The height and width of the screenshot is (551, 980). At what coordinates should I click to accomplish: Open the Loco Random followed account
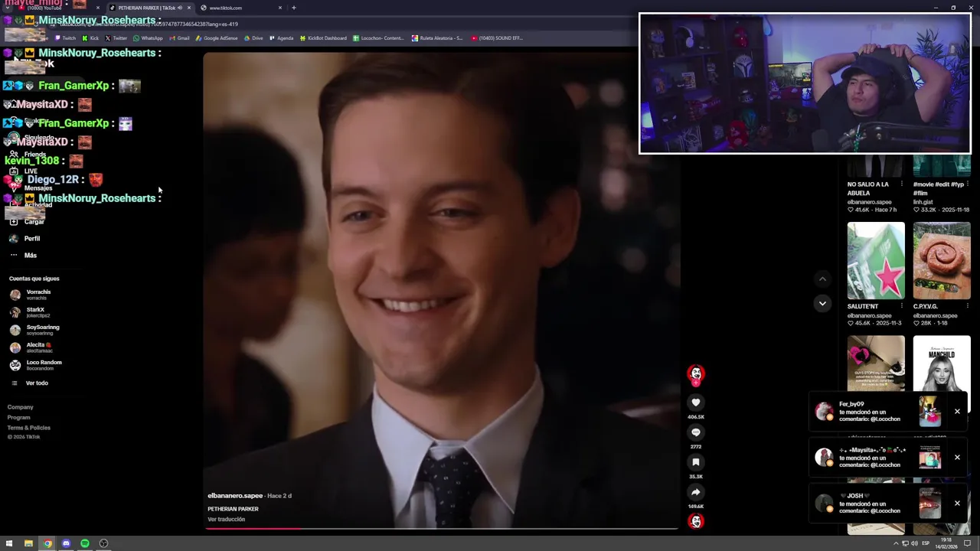click(35, 365)
